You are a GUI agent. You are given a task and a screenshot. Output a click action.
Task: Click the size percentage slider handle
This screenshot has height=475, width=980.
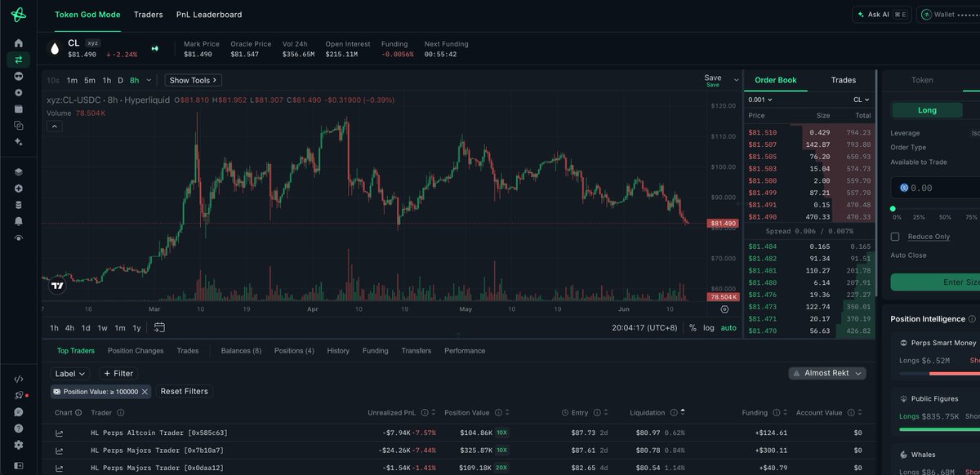(x=892, y=209)
